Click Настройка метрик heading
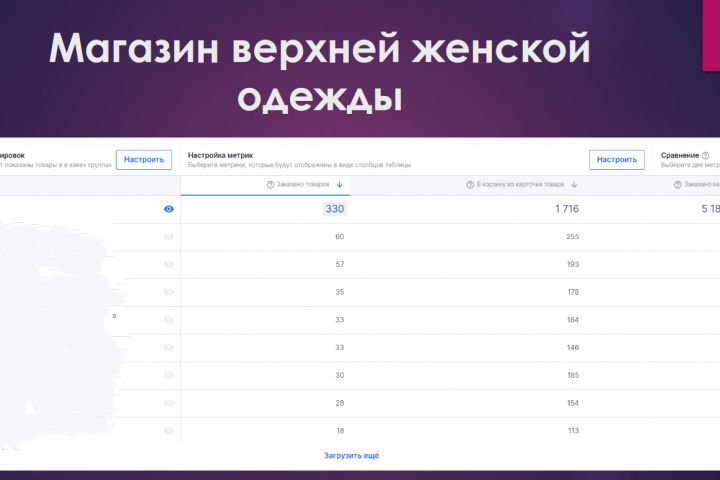Screen dimensions: 720x480 coord(220,156)
